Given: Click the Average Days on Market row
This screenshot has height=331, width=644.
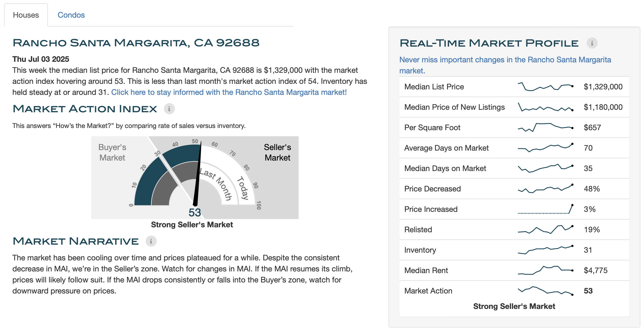Looking at the screenshot, I should (x=514, y=148).
